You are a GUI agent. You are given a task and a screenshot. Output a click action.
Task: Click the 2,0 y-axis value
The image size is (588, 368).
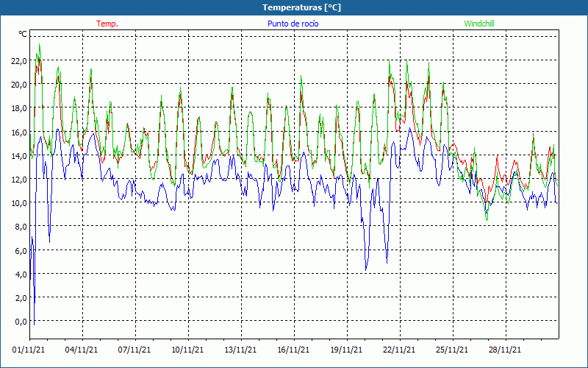point(21,298)
